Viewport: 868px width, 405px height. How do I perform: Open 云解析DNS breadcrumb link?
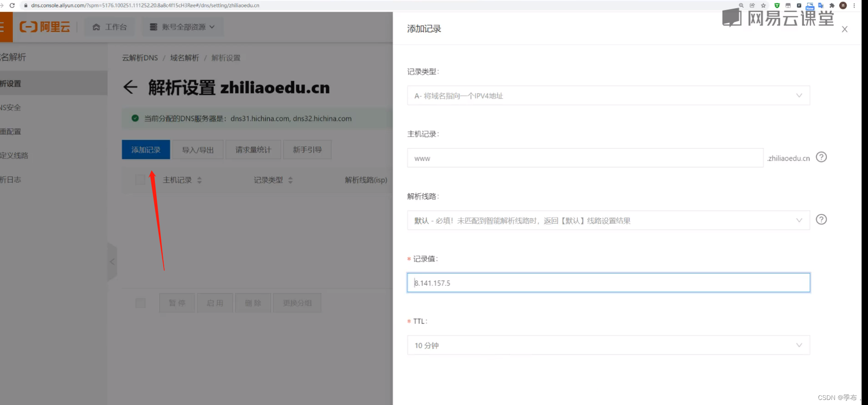pyautogui.click(x=140, y=58)
